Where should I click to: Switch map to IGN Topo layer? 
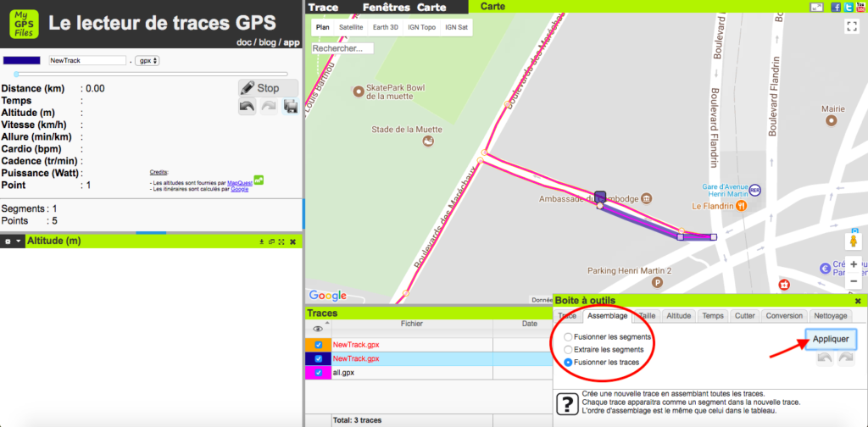point(421,27)
